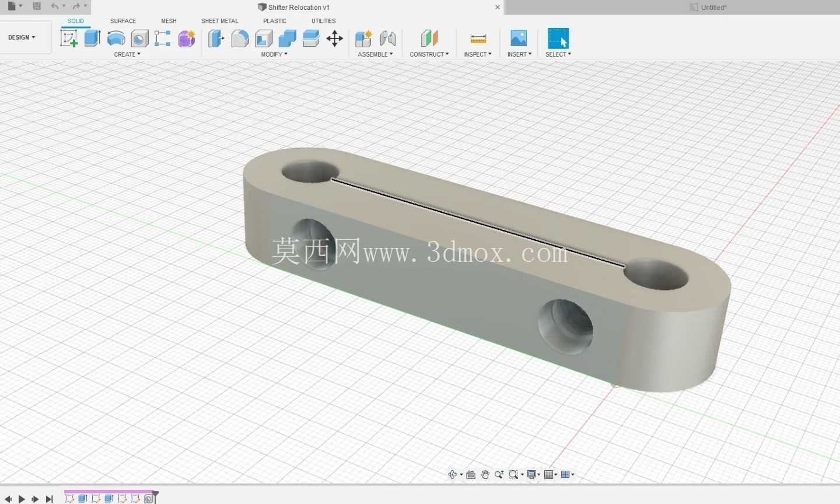
Task: Open Grid and Snaps settings icon
Action: pos(548,474)
